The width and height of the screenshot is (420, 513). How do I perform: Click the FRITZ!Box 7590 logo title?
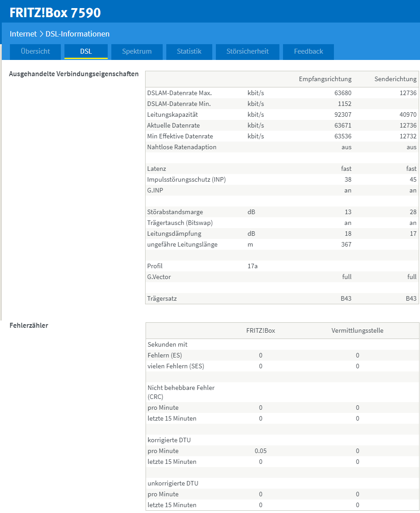click(x=55, y=13)
